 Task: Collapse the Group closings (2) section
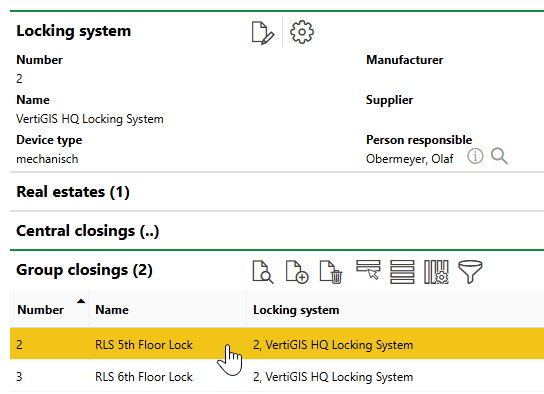[84, 270]
